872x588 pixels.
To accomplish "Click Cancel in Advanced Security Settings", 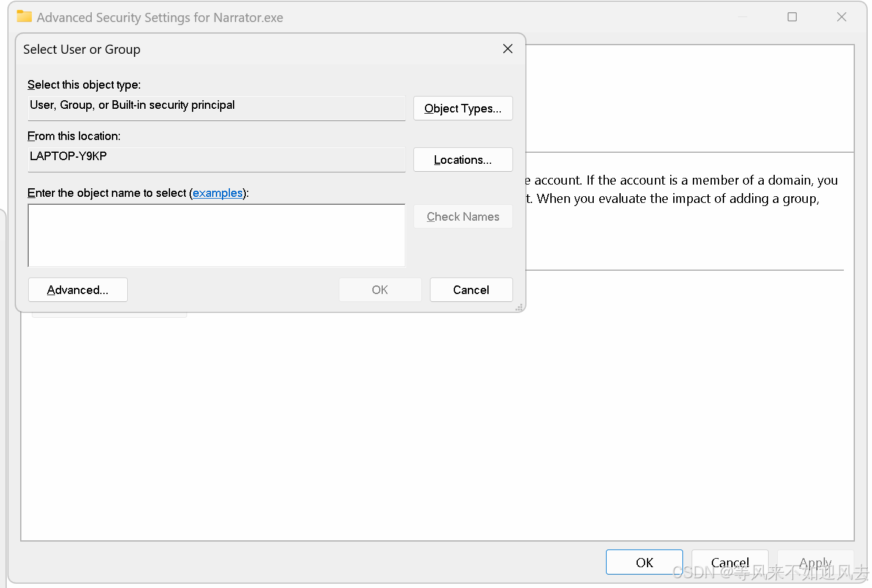I will coord(730,562).
